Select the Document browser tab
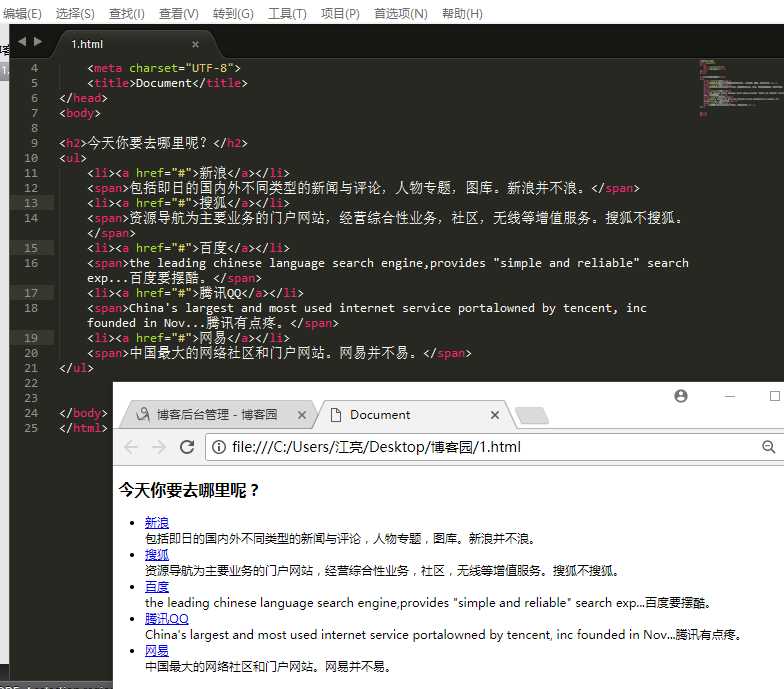 tap(415, 414)
